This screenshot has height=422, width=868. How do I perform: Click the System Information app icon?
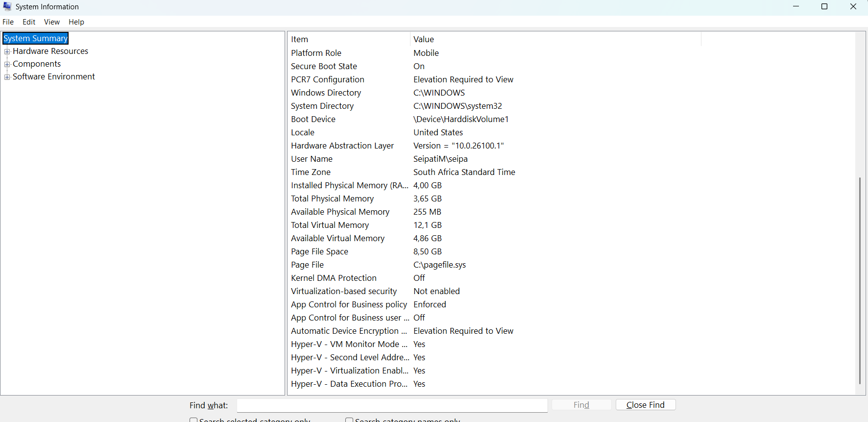(7, 6)
